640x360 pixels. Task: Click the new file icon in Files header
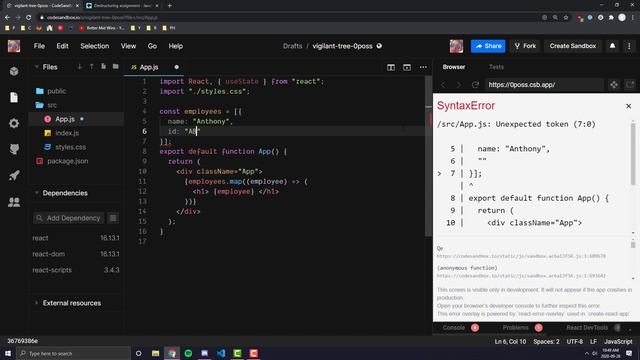104,67
